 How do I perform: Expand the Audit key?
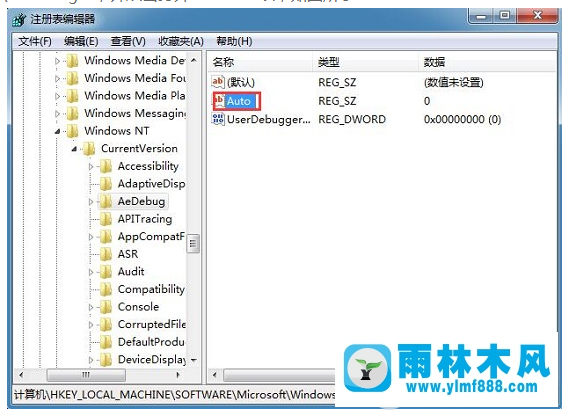point(90,272)
